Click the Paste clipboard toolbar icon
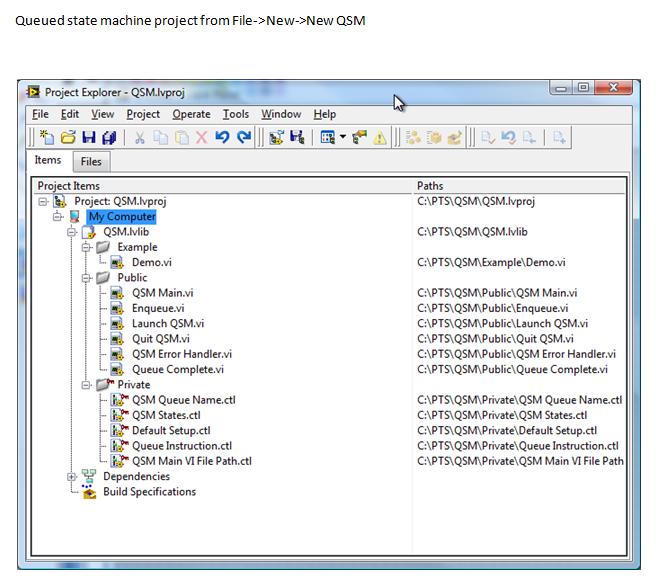Viewport: 658px width, 581px height. point(181,137)
